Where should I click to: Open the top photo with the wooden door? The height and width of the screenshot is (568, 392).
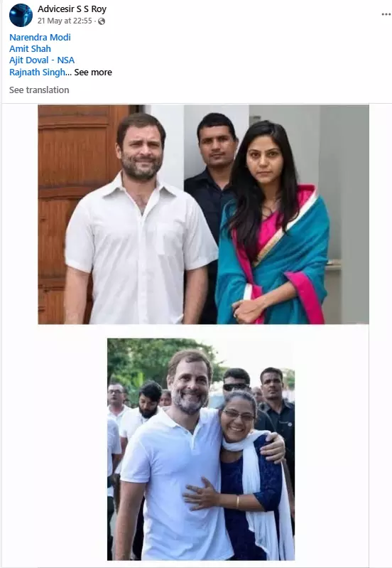click(x=203, y=214)
